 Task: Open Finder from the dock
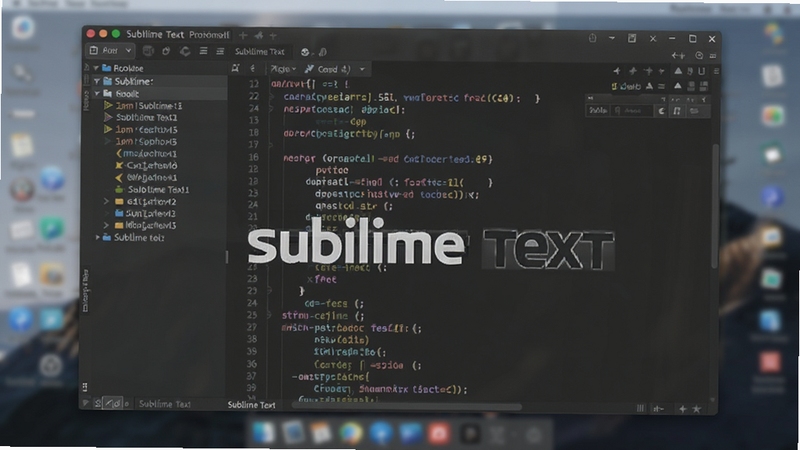264,434
